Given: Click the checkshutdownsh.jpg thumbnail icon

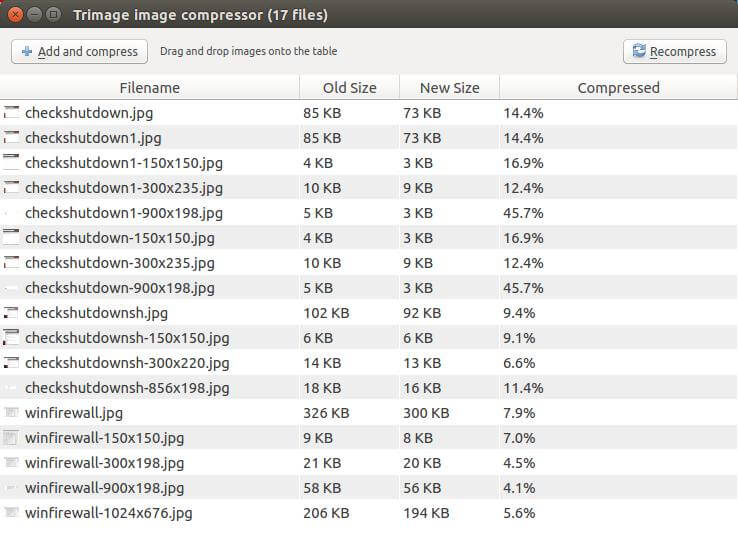Looking at the screenshot, I should [x=11, y=312].
